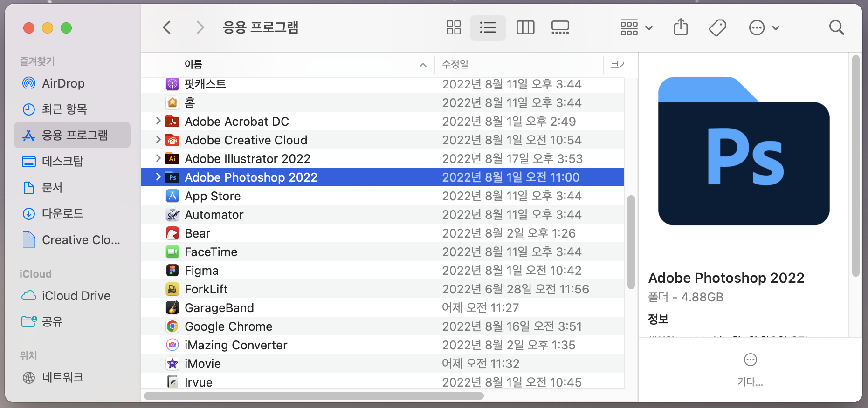This screenshot has height=408, width=868.
Task: Select the Automator icon
Action: coord(172,214)
